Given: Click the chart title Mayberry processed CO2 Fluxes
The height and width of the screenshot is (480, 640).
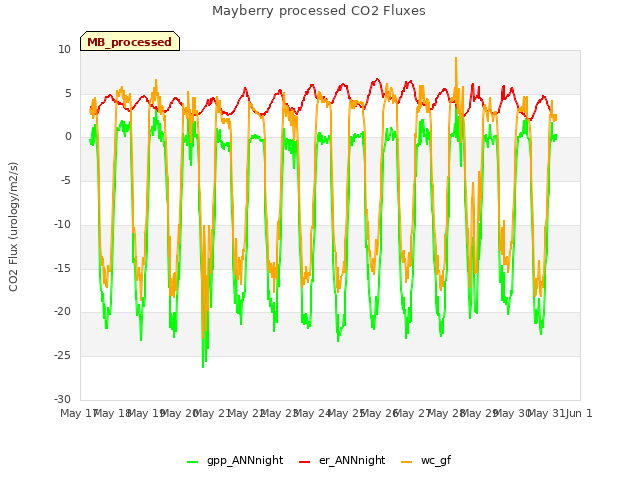Looking at the screenshot, I should [319, 11].
